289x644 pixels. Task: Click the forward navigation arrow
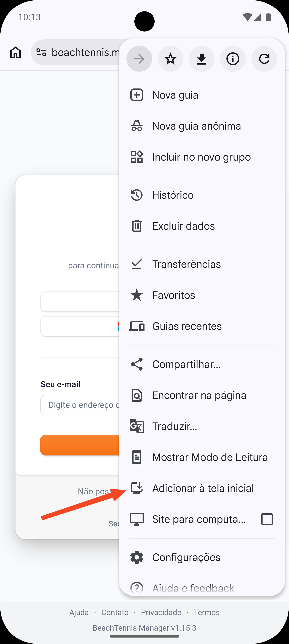[x=139, y=59]
